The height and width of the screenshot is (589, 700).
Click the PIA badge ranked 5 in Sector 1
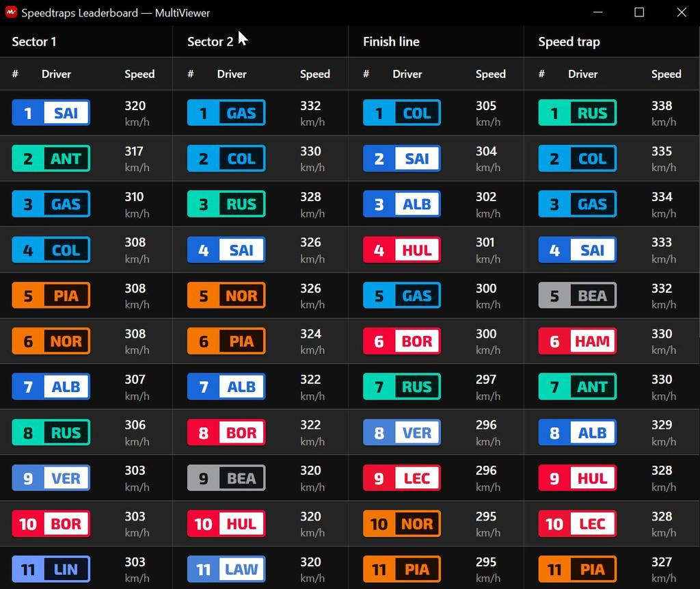pyautogui.click(x=51, y=296)
